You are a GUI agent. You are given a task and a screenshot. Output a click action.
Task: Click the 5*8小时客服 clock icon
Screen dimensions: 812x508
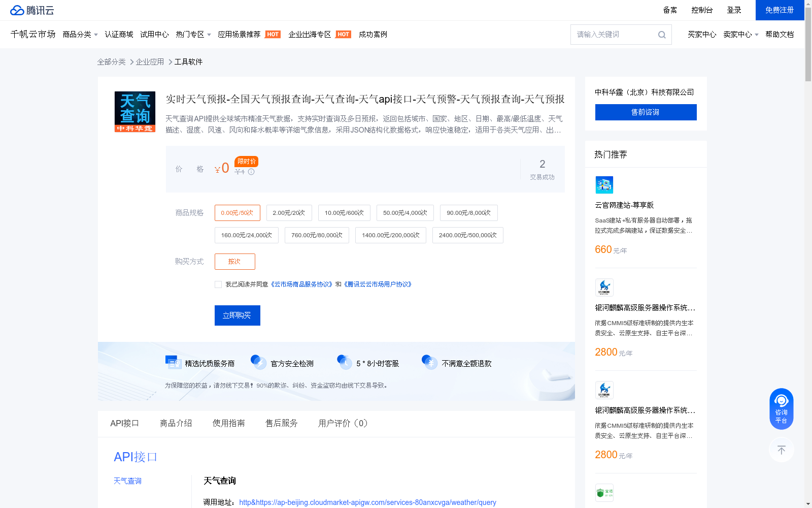pyautogui.click(x=345, y=362)
